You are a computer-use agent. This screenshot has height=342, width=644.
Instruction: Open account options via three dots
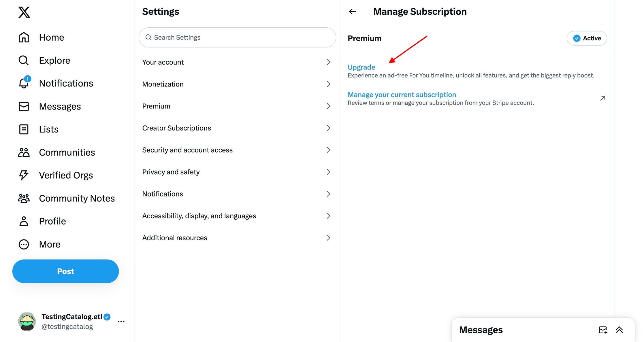[x=121, y=322]
